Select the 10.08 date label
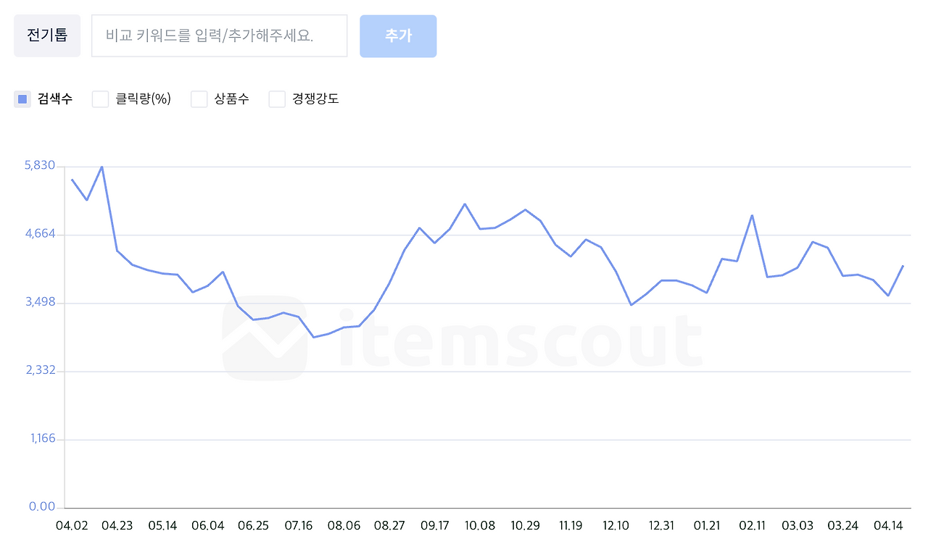Image resolution: width=928 pixels, height=560 pixels. [480, 525]
